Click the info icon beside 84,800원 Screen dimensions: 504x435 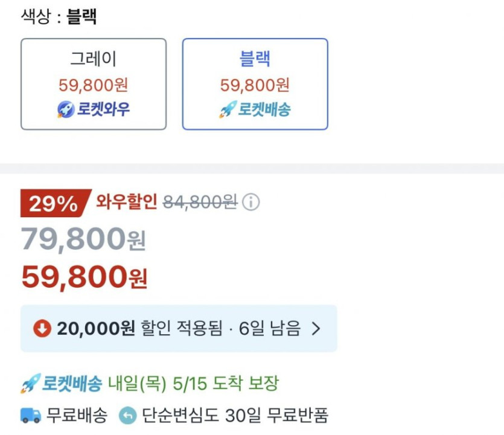coord(251,203)
